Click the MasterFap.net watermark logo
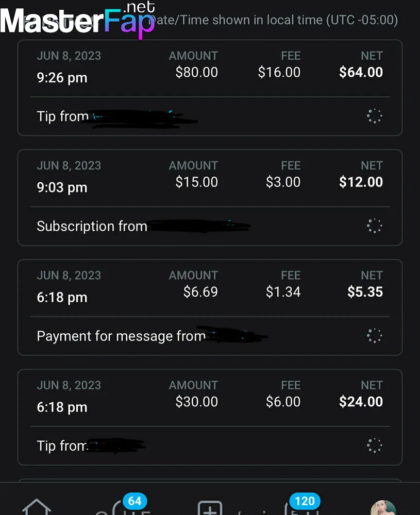The height and width of the screenshot is (515, 420). click(78, 19)
